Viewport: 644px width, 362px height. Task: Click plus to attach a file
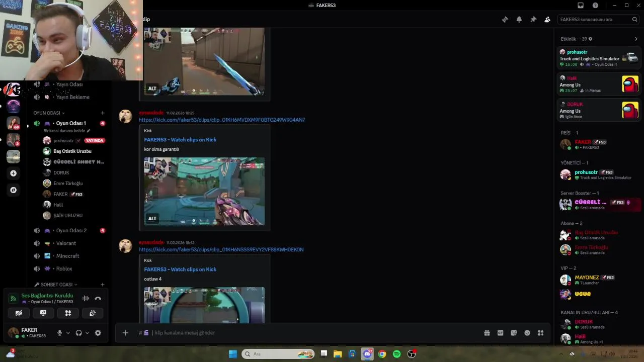pos(125,333)
